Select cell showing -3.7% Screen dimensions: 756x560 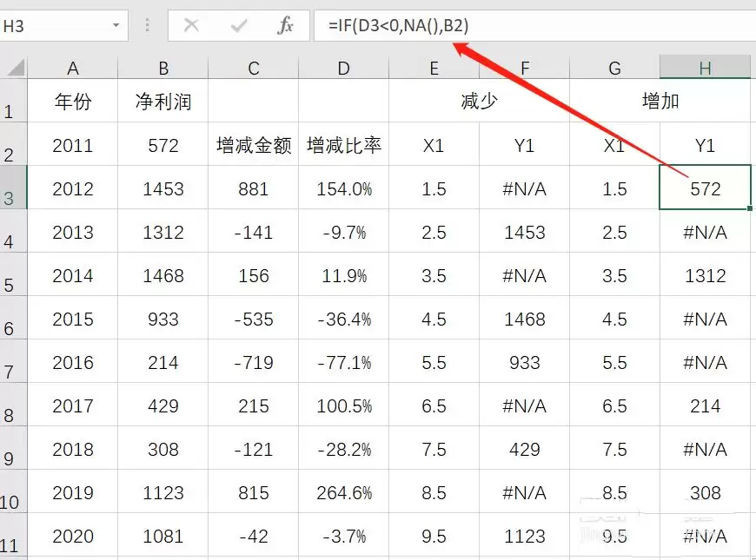pos(344,536)
